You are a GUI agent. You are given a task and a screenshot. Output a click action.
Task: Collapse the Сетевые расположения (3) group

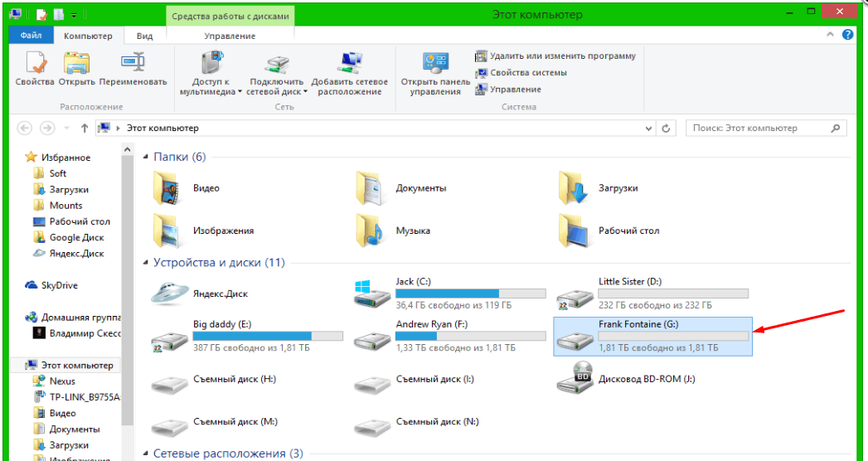click(x=146, y=454)
